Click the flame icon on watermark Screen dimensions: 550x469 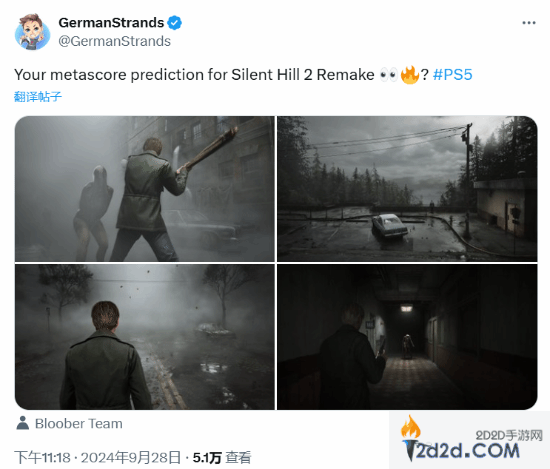[411, 426]
